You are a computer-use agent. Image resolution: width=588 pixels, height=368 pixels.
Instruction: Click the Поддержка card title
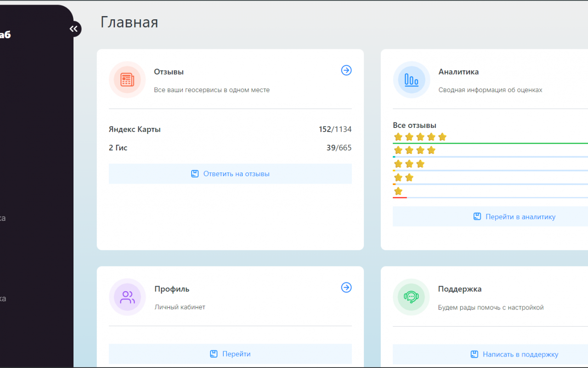tap(460, 289)
